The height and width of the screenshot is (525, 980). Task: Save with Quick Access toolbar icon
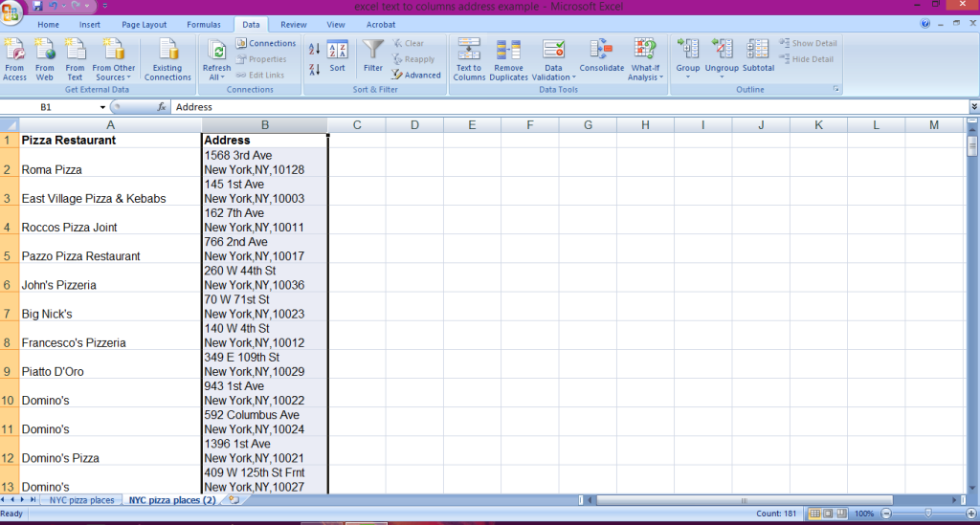(x=37, y=6)
